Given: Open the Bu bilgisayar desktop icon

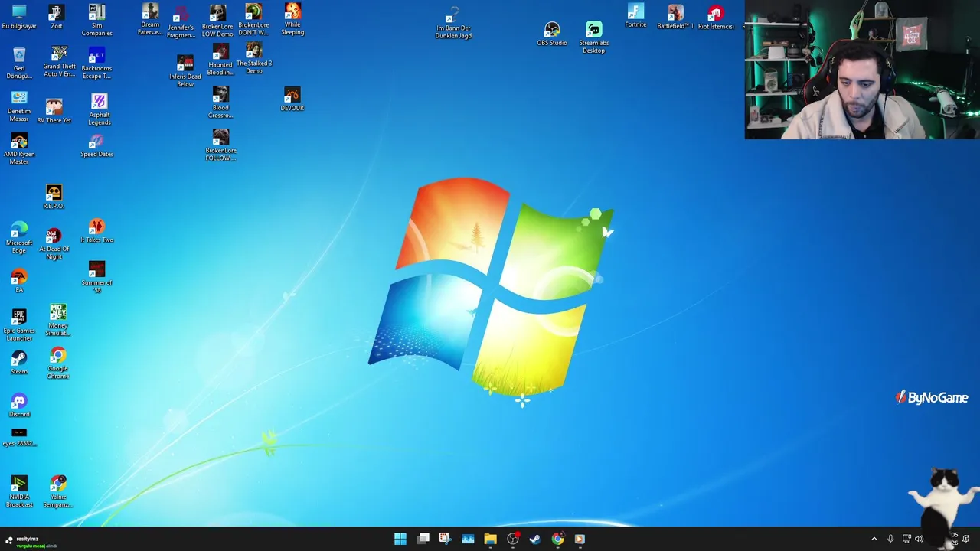Looking at the screenshot, I should pos(19,17).
